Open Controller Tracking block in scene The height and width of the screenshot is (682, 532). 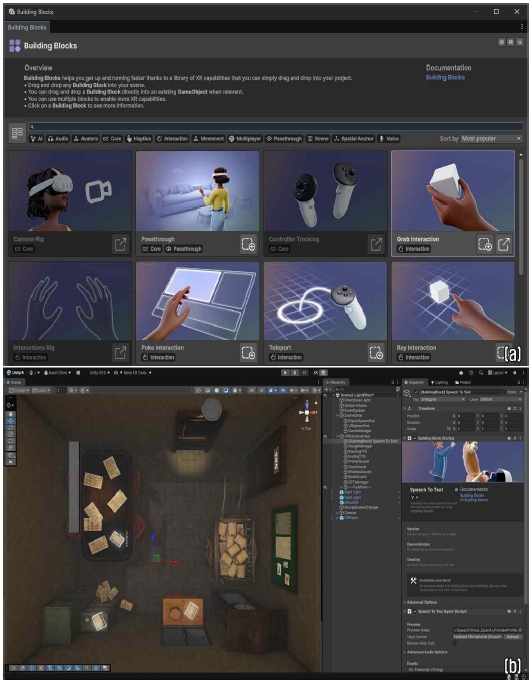376,244
